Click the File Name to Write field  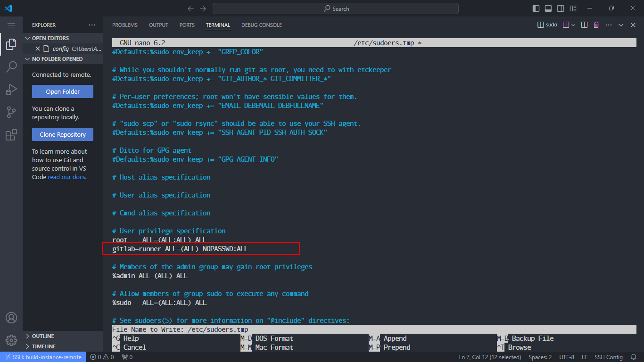374,329
